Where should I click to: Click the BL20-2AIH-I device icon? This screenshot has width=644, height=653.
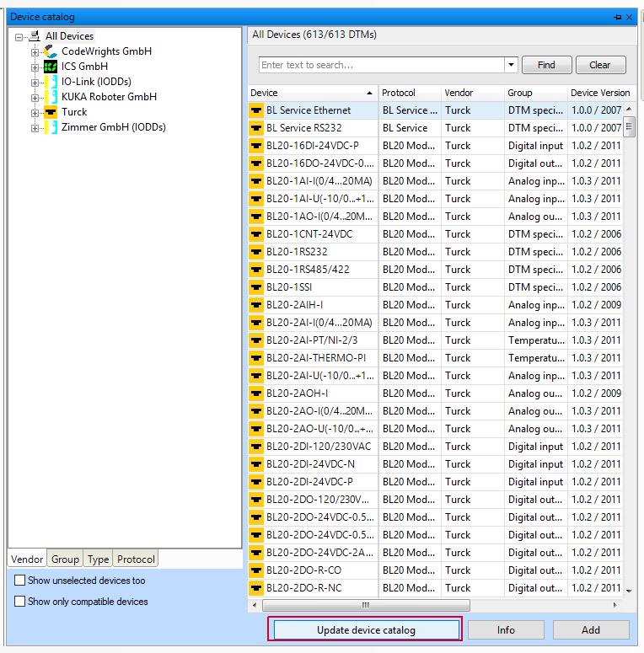coord(256,305)
